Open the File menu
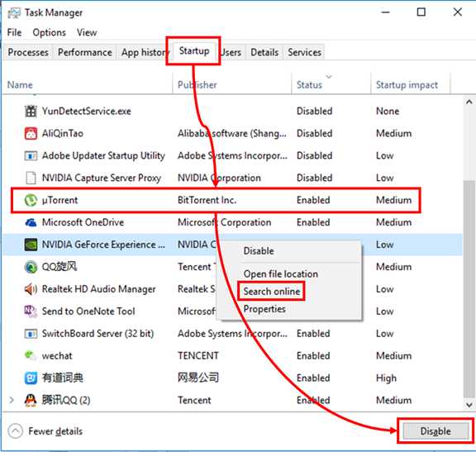 click(14, 32)
